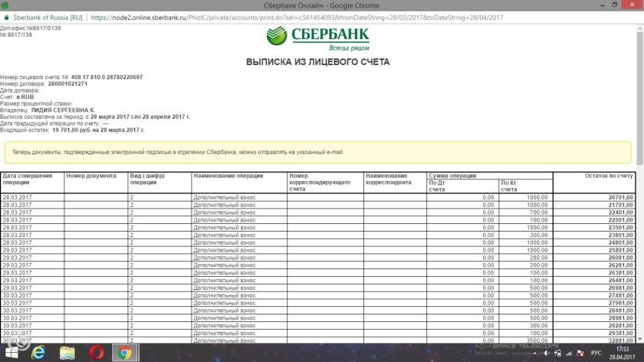Click the green Сбербанк logo emblem
This screenshot has height=362, width=644.
(277, 36)
